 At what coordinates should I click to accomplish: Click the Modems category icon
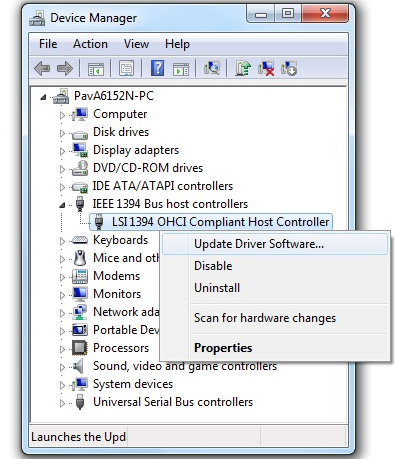80,276
